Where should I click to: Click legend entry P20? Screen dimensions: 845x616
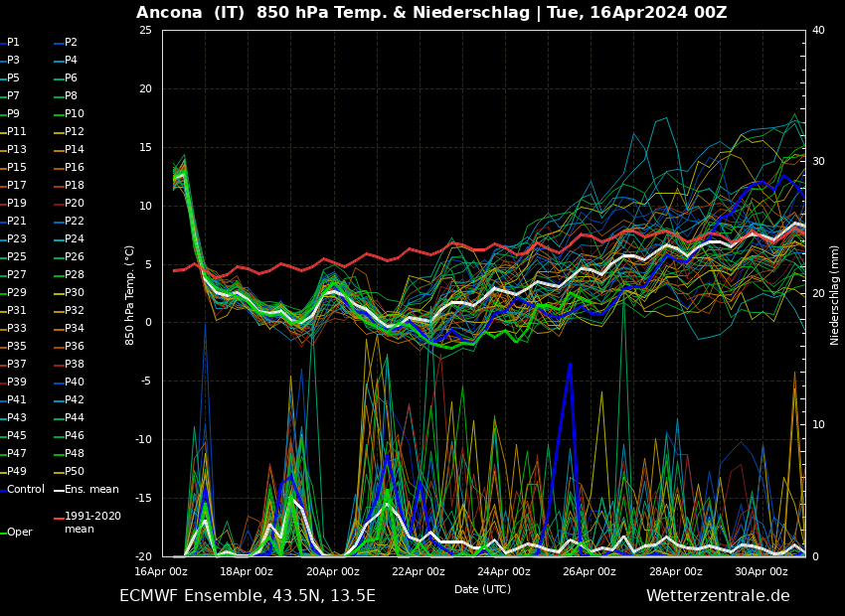[x=70, y=203]
